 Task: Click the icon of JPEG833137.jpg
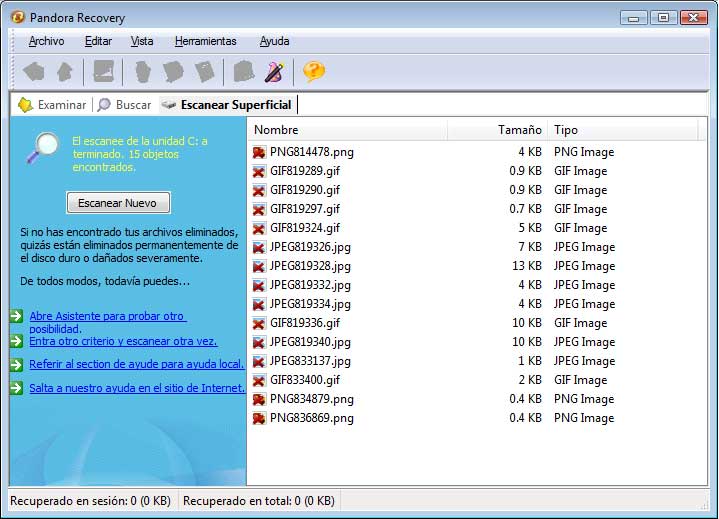tap(259, 362)
